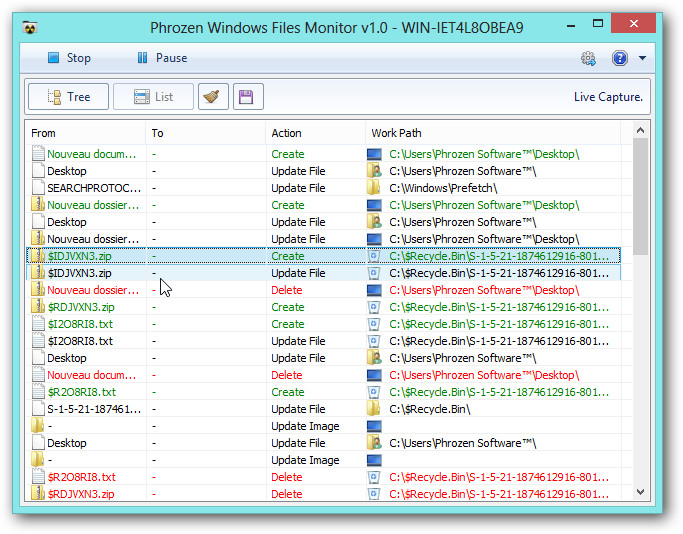Click the C:\$Recycle.Bin\ work path
The width and height of the screenshot is (683, 534).
coord(429,409)
